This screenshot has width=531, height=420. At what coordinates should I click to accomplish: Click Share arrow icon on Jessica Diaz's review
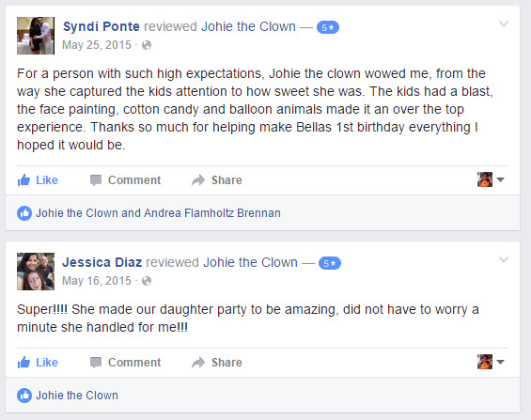point(198,363)
